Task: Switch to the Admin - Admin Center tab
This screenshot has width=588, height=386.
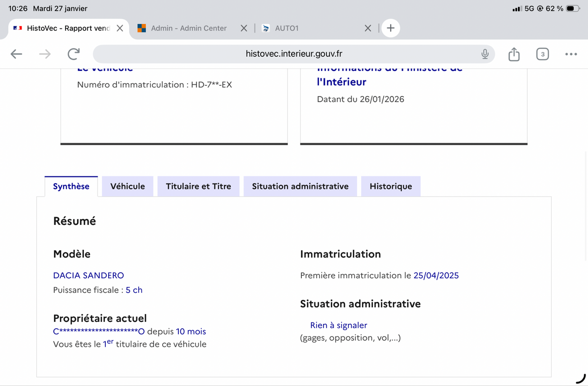Action: coord(188,28)
